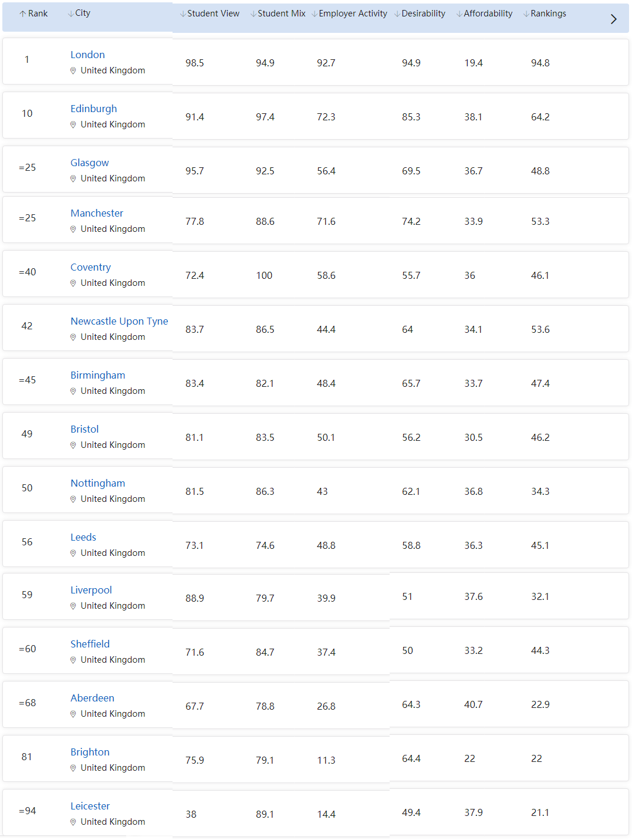Click the Rank sort arrow icon
The width and height of the screenshot is (632, 840).
[23, 14]
